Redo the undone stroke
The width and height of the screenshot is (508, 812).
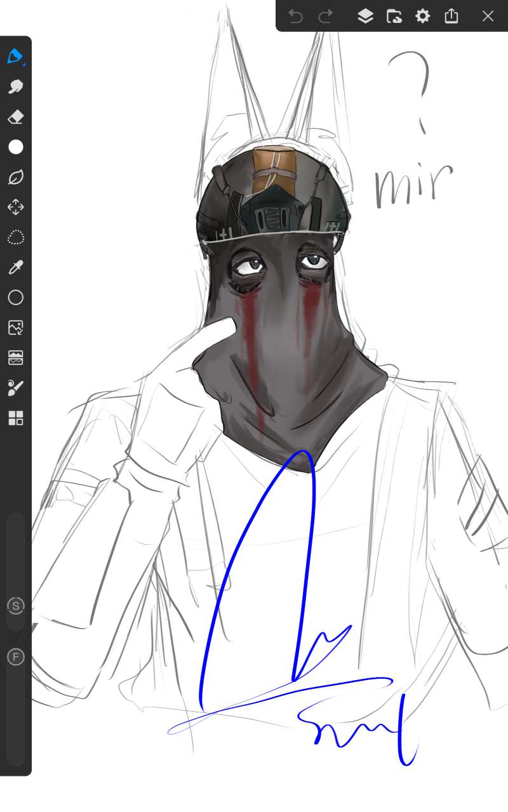tap(326, 16)
